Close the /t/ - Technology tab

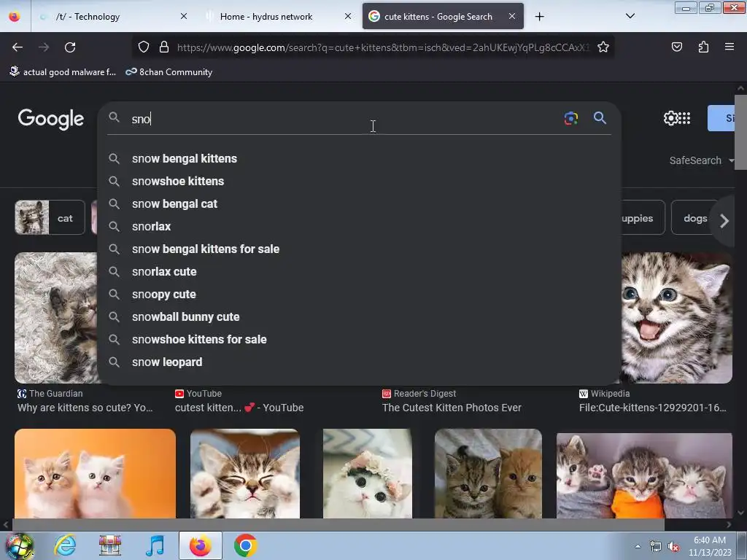[x=184, y=16]
